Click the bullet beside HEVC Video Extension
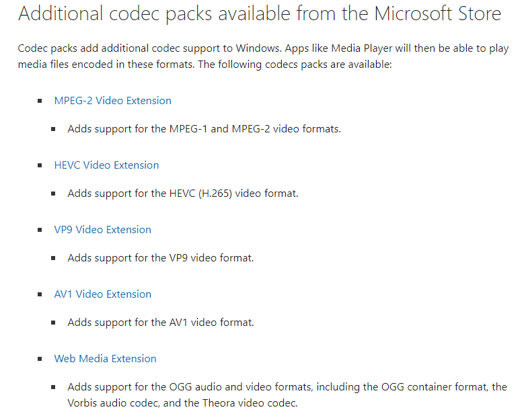Viewport: 520px width, 420px height. pos(40,165)
